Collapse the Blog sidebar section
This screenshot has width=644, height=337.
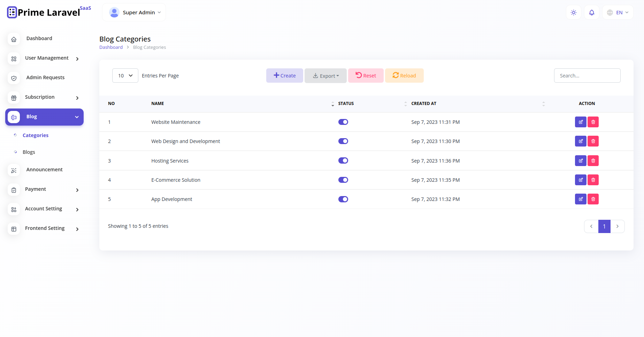[44, 117]
